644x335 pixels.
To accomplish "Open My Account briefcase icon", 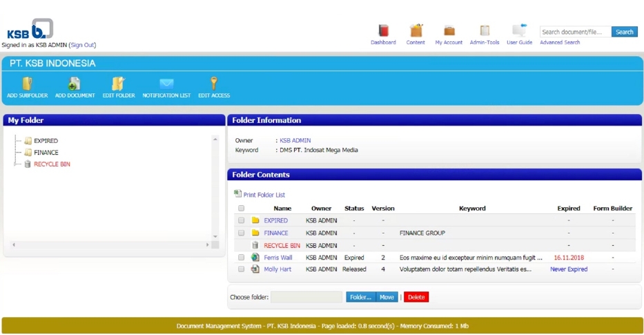I will point(449,31).
